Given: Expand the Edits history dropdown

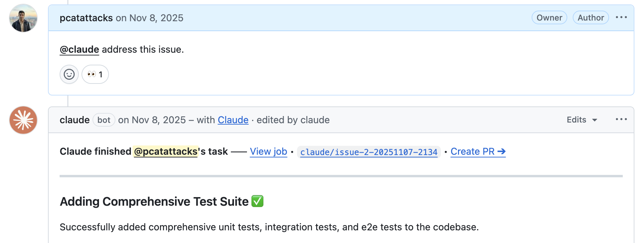Looking at the screenshot, I should (582, 120).
